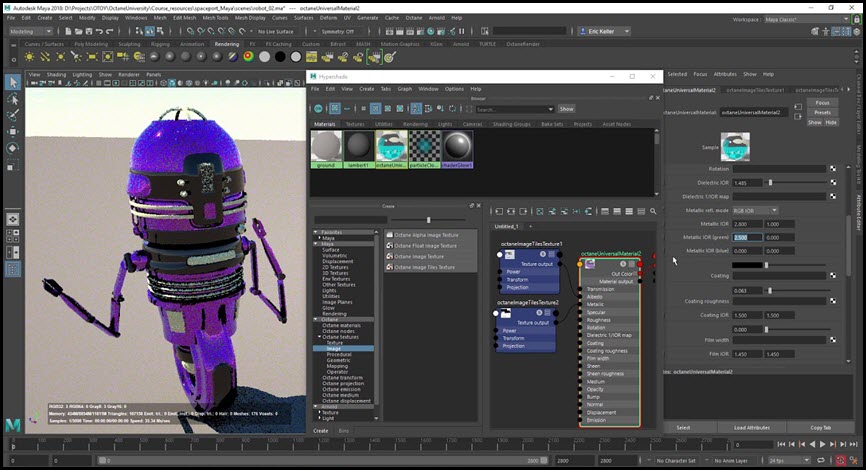Screen dimensions: 866x470
Task: Click checker map button beside Dielectric IOR
Action: [x=833, y=182]
